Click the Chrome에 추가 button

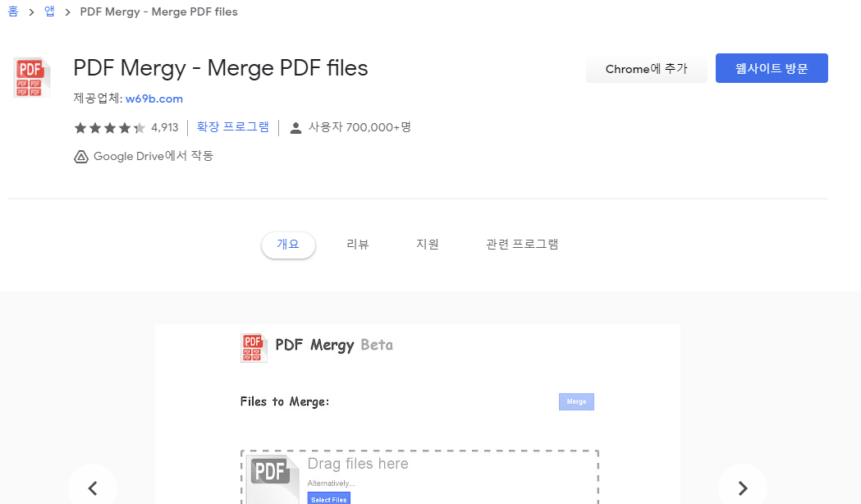[646, 69]
